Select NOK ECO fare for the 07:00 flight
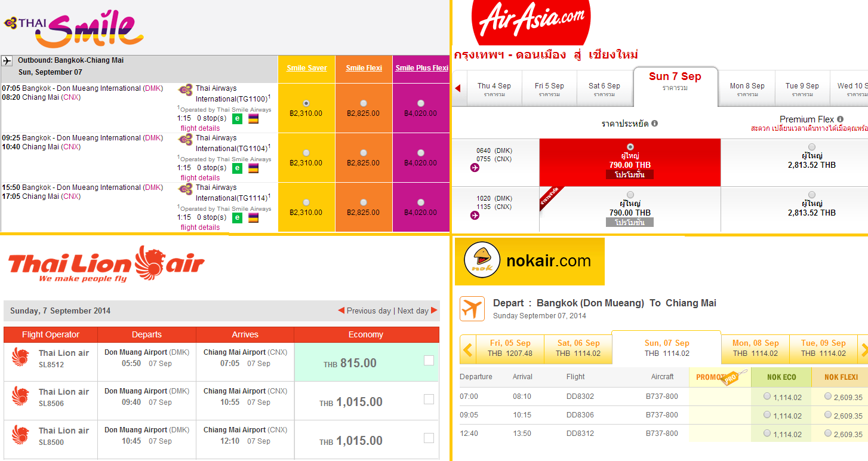The width and height of the screenshot is (868, 461). tap(767, 396)
